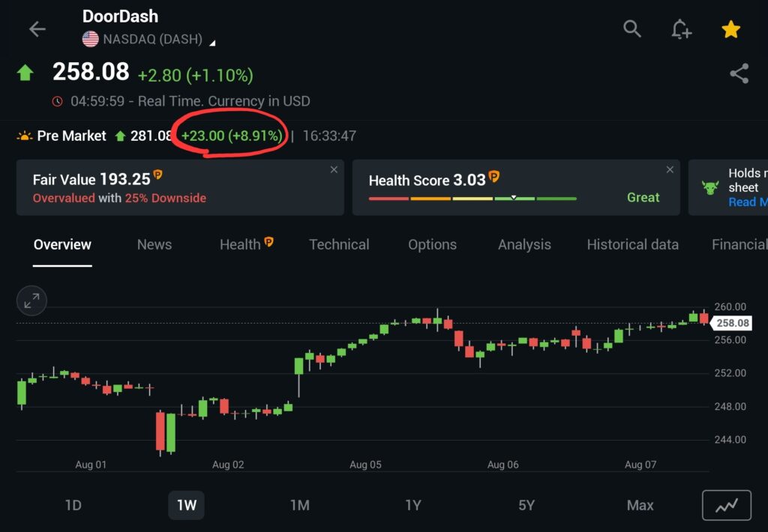Add a price alert with bell icon
The image size is (768, 532).
681,29
